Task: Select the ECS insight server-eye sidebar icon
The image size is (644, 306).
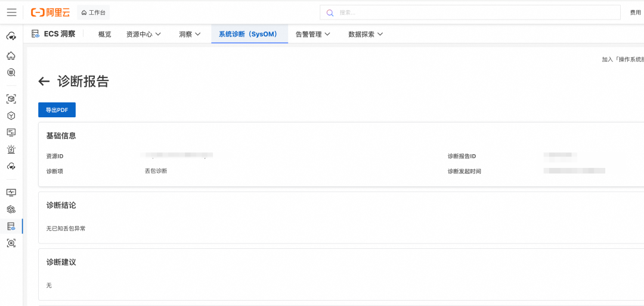Action: coord(11,226)
